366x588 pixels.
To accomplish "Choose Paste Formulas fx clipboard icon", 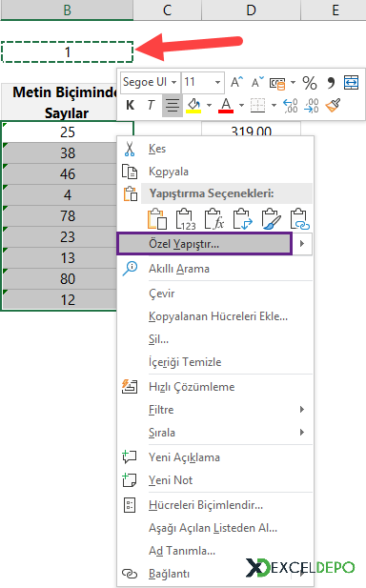I will tap(214, 219).
